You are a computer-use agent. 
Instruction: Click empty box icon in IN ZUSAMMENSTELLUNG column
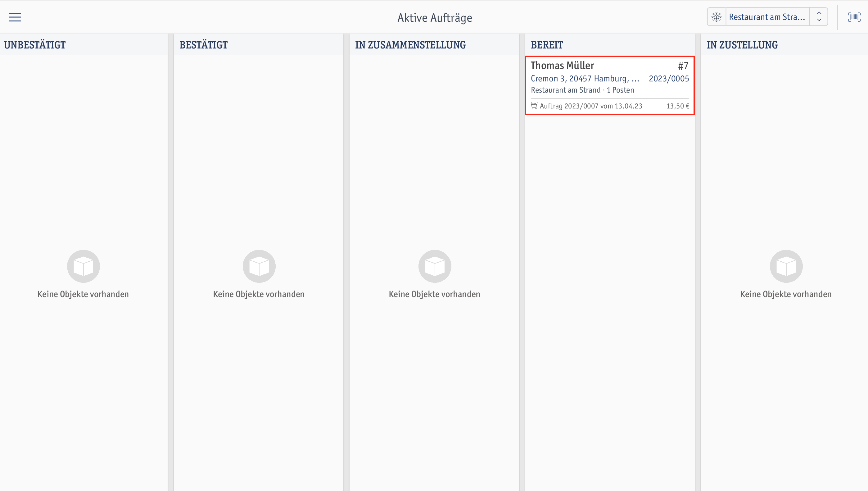435,266
